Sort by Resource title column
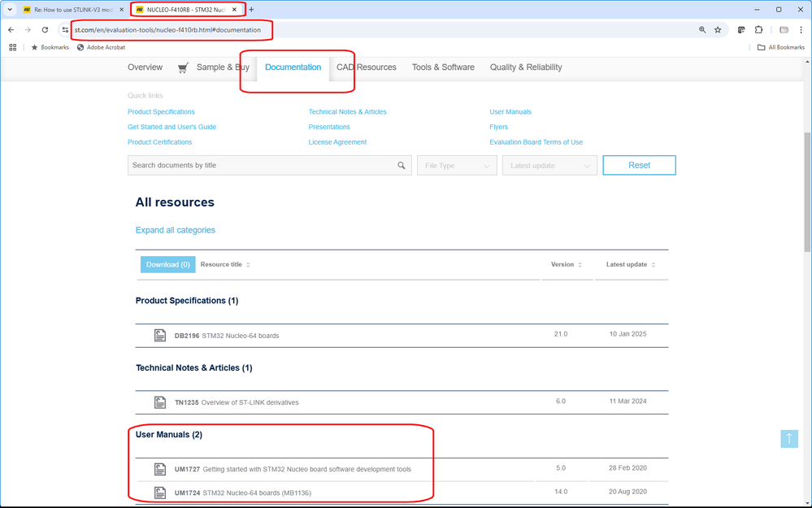The height and width of the screenshot is (508, 812). [x=225, y=265]
